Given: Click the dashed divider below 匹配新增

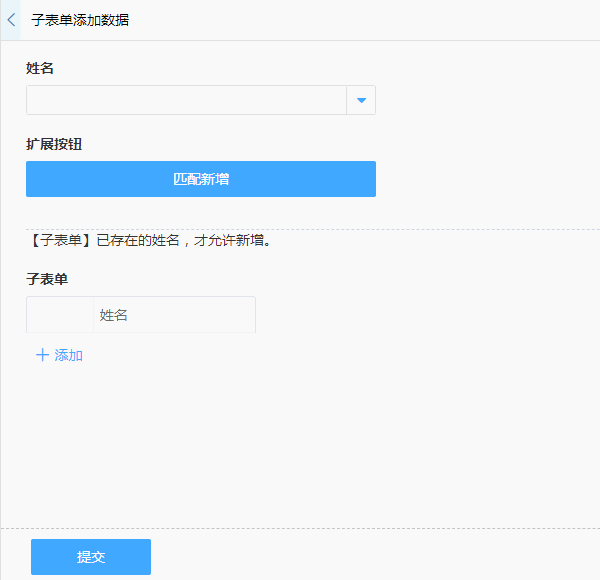Looking at the screenshot, I should pyautogui.click(x=300, y=229).
